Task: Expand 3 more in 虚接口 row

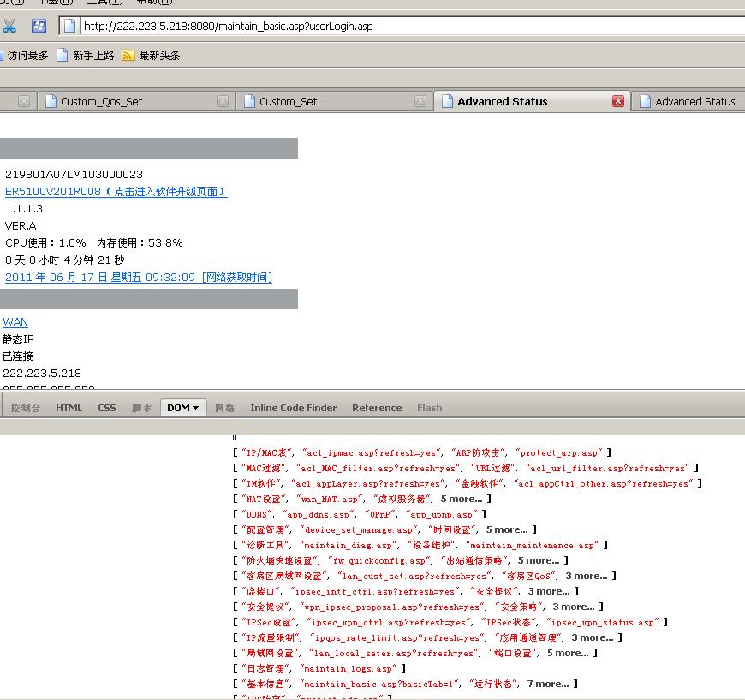Action: click(x=549, y=591)
